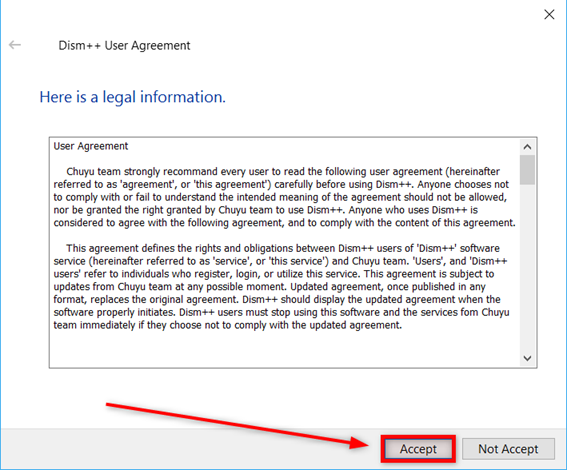Go back using the left arrow icon
Screen dimensions: 567x470
click(x=15, y=45)
